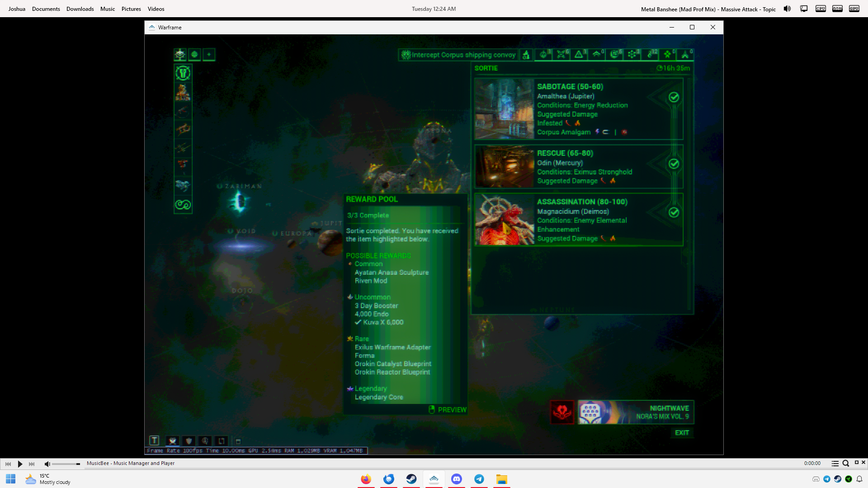Viewport: 868px width, 488px height.
Task: Click the circular focus lens sidebar icon
Action: 183,73
